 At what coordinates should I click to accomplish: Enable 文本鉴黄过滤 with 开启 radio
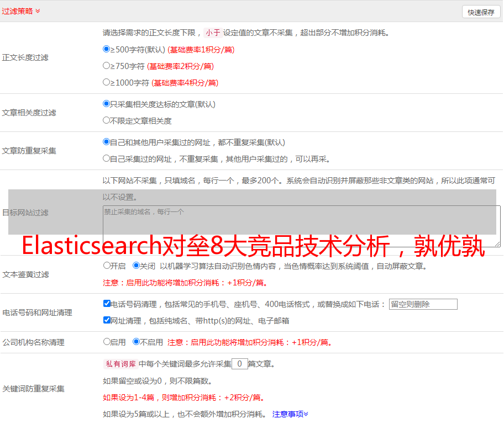point(107,266)
